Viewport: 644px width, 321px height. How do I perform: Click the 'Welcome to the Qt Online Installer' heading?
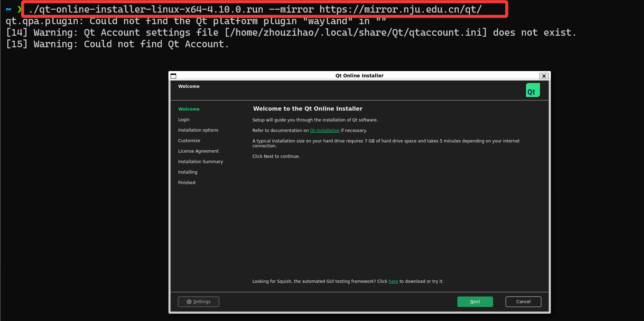pyautogui.click(x=307, y=109)
